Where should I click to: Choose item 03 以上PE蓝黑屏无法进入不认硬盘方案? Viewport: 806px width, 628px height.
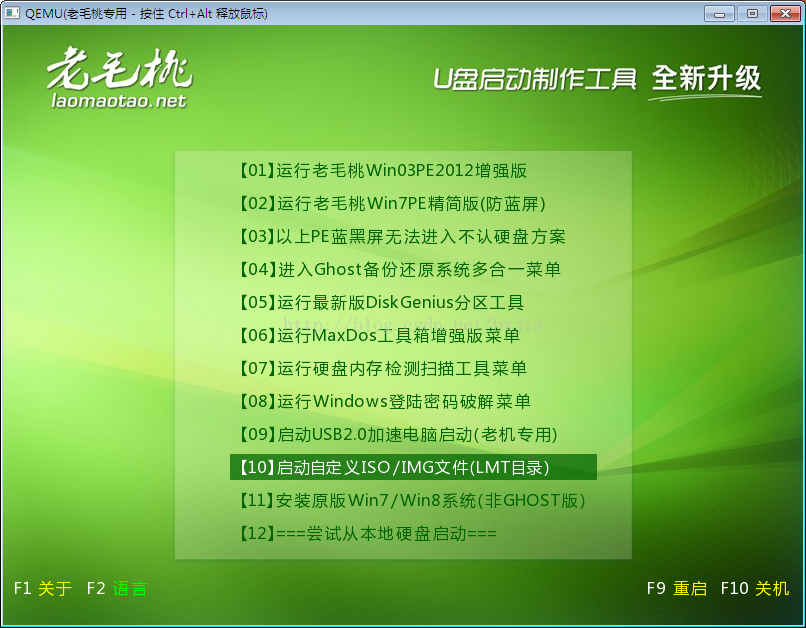(402, 236)
